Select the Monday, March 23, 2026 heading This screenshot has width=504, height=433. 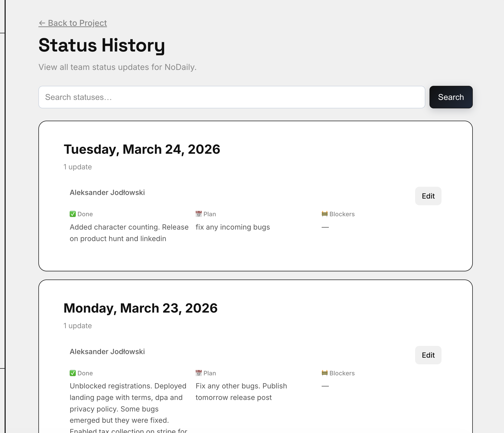click(141, 308)
